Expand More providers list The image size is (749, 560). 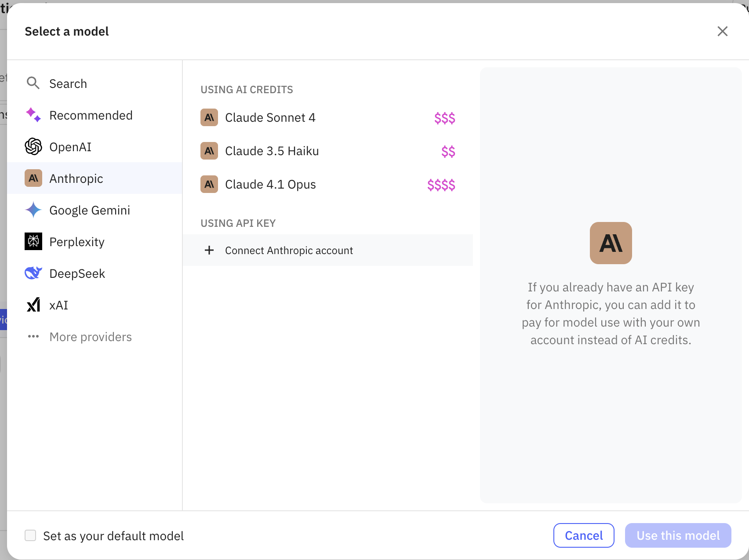(90, 337)
